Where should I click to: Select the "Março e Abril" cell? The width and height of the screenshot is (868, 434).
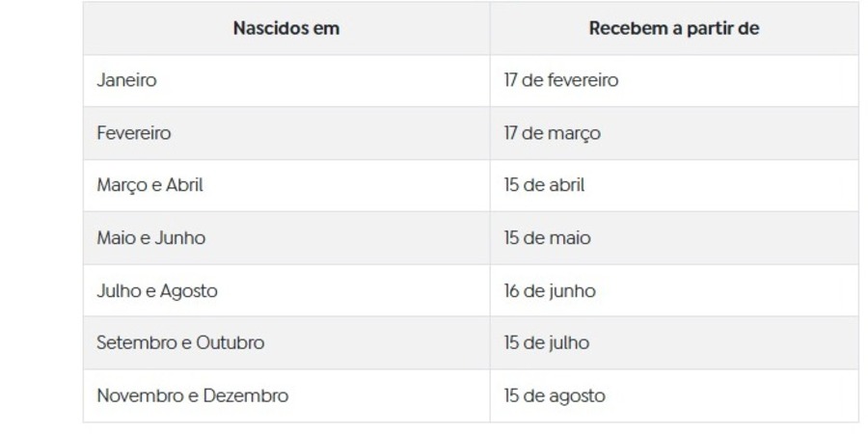pos(286,185)
